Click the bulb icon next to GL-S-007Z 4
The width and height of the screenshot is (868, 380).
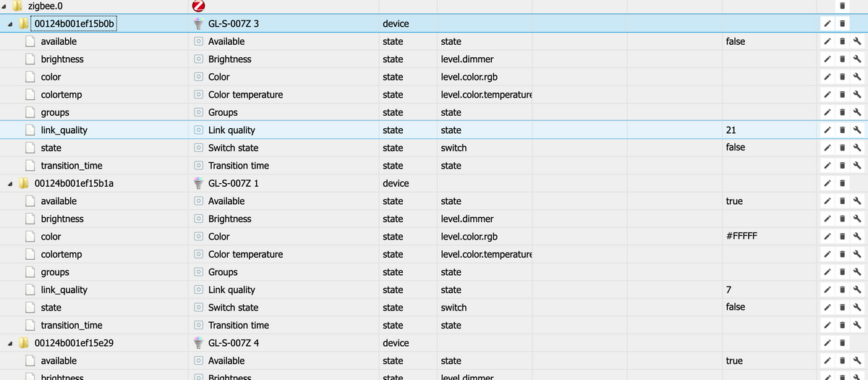[199, 343]
